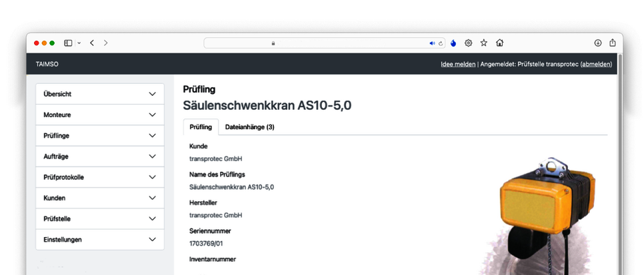Click Säulenschwenkkran AS10-5,0 under Name des Prüflings

231,187
